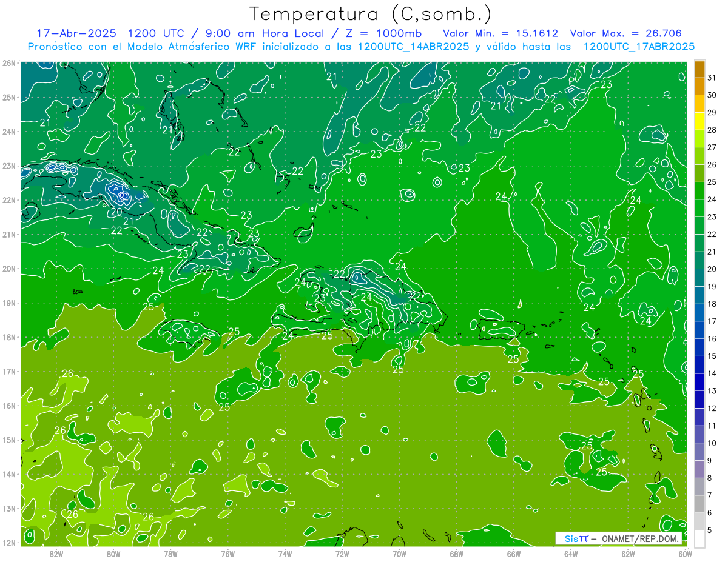Click the longitude axis label 78W
728x562 pixels.
(x=170, y=554)
